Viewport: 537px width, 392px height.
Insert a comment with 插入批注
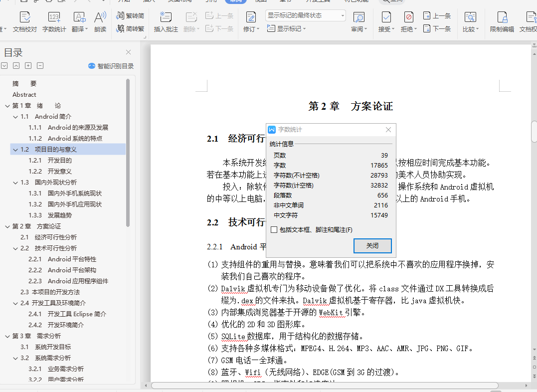(x=166, y=22)
